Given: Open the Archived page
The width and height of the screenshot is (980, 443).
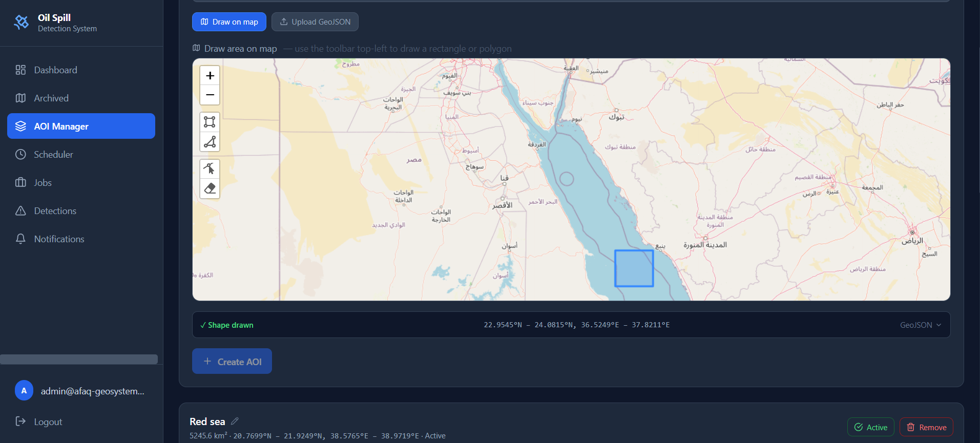Looking at the screenshot, I should pyautogui.click(x=81, y=98).
